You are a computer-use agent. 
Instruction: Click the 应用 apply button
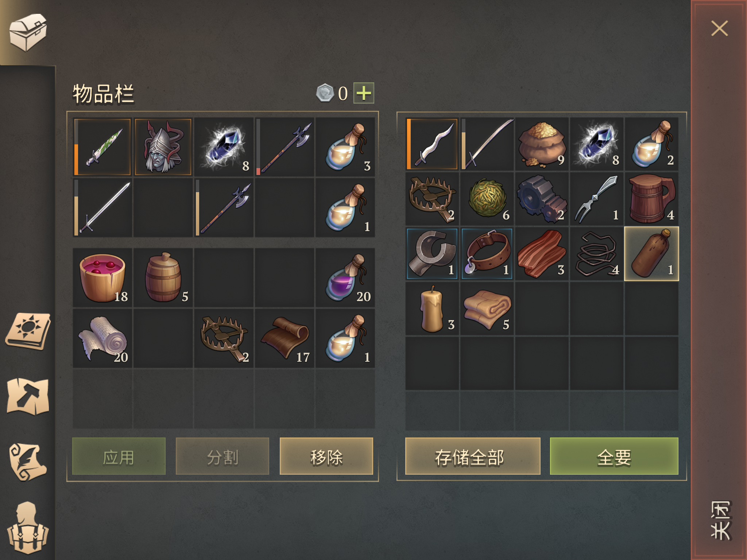click(x=119, y=456)
